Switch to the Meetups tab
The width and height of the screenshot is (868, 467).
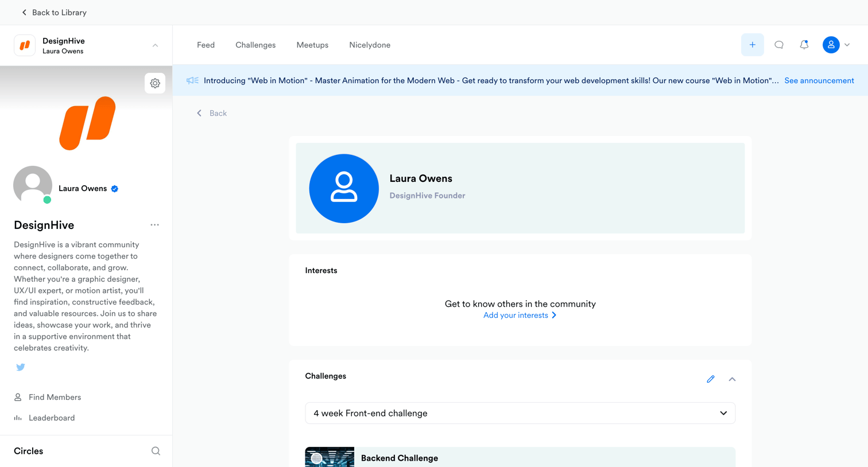tap(312, 45)
